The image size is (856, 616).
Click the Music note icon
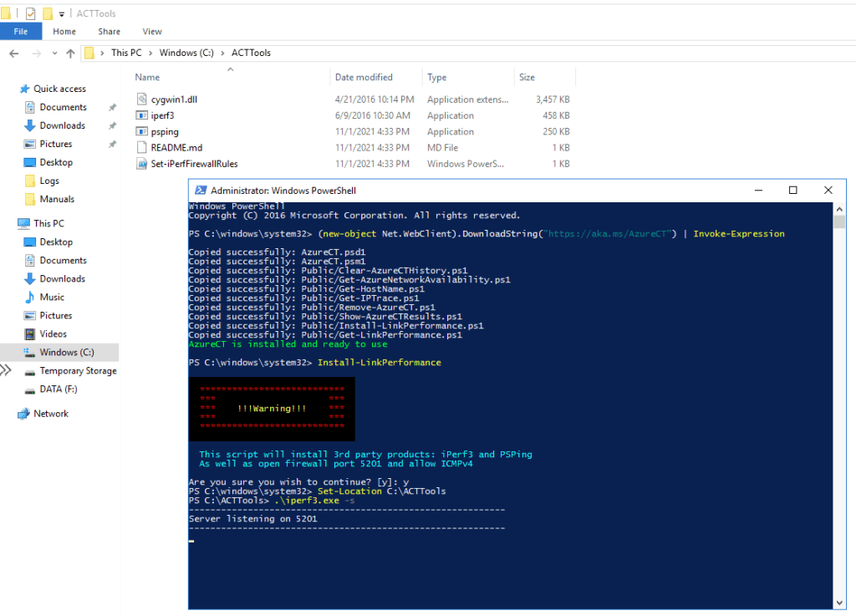[30, 297]
